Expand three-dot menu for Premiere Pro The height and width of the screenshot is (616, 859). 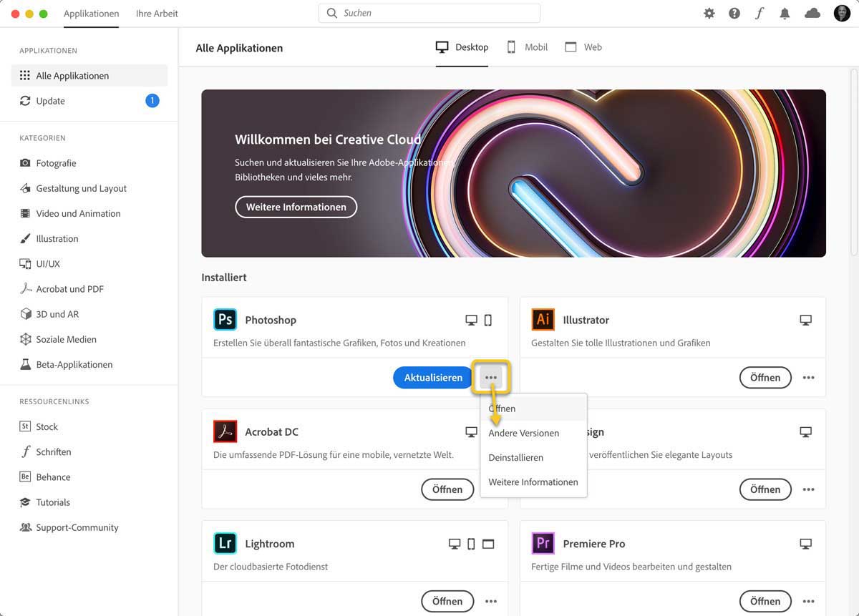tap(809, 602)
